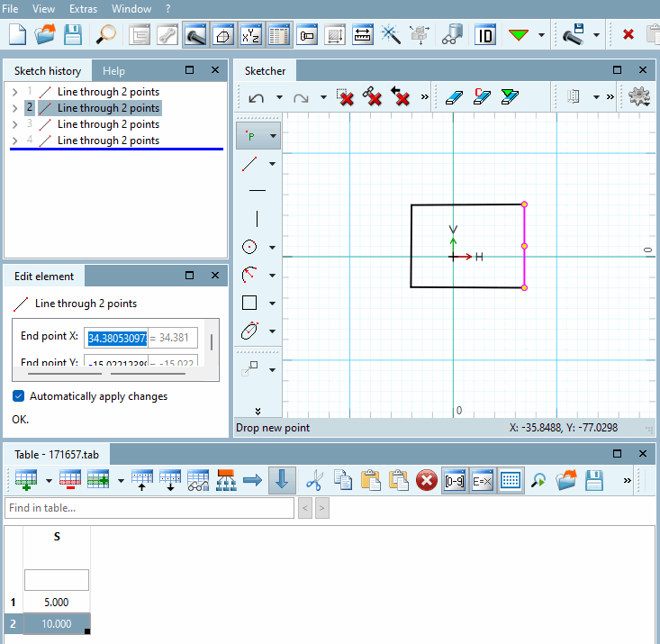The height and width of the screenshot is (644, 660).
Task: Open the undo history dropdown
Action: pyautogui.click(x=279, y=97)
